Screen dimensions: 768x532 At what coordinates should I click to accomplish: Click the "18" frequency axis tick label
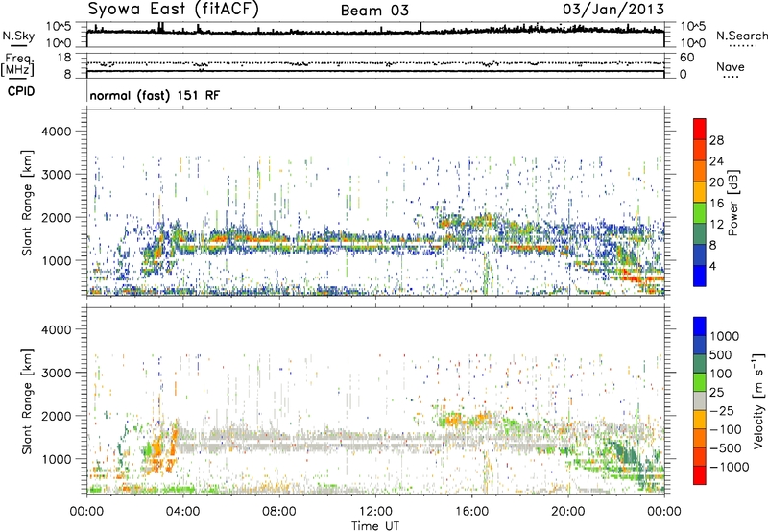coord(63,58)
